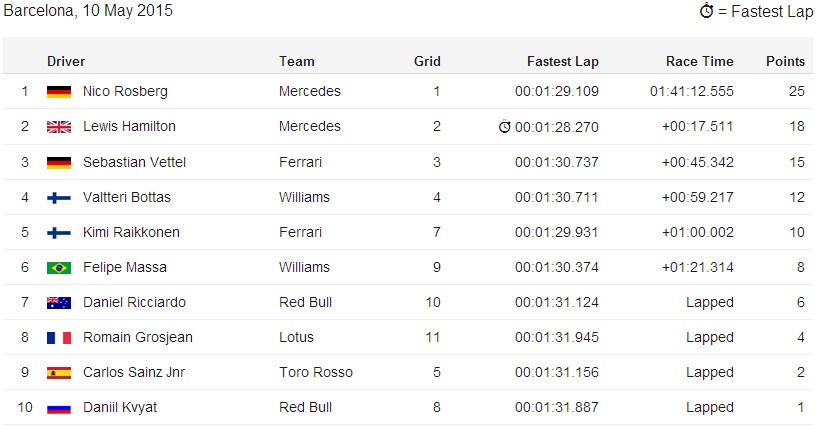Click the stopwatch icon in Hamilton's fastest lap cell
The image size is (817, 426).
505,127
